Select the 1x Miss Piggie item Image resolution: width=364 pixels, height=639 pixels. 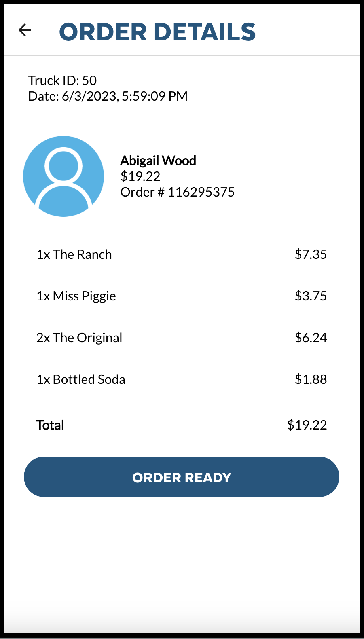tap(76, 296)
